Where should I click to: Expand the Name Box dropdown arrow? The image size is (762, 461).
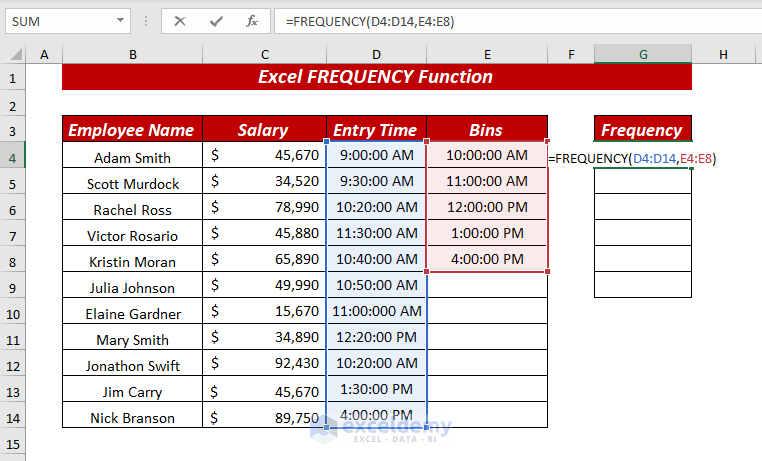click(x=120, y=21)
